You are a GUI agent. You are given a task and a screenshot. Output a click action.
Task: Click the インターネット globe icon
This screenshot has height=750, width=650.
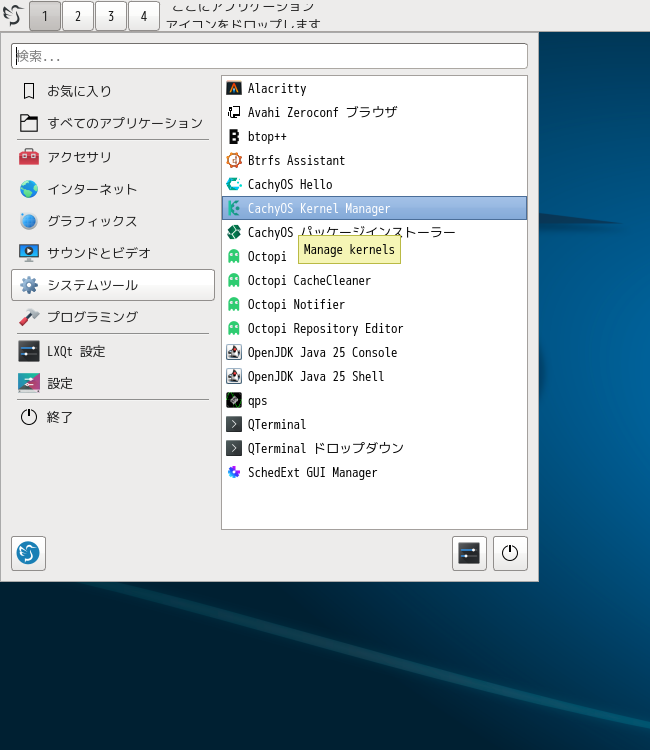pos(29,189)
